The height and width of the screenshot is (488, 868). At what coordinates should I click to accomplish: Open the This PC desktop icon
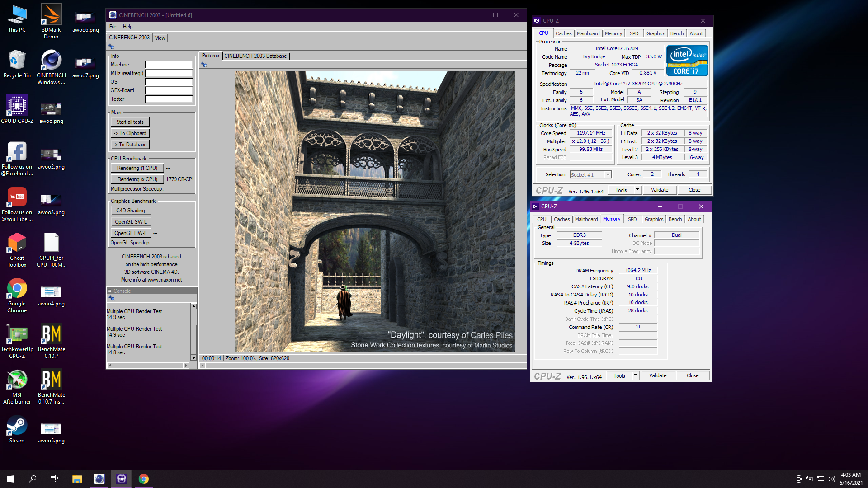tap(17, 19)
